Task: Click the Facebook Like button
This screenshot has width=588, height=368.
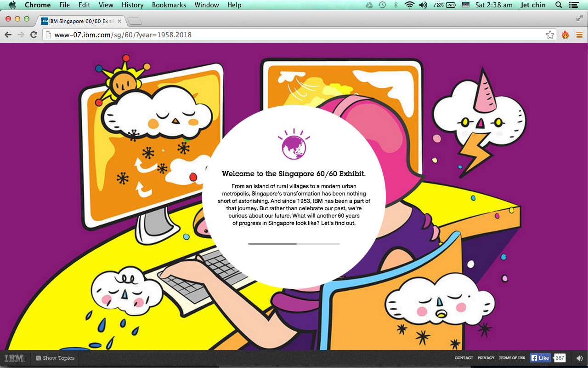Action: tap(540, 358)
